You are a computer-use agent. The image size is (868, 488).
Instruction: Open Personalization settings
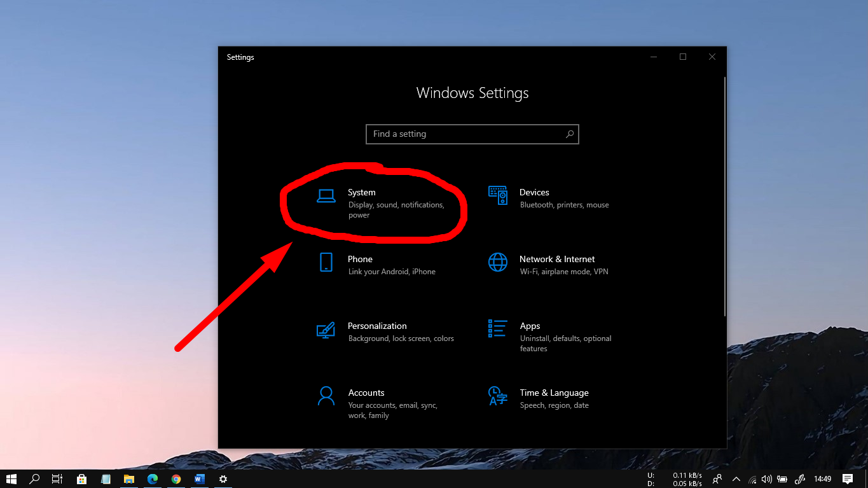(x=385, y=331)
